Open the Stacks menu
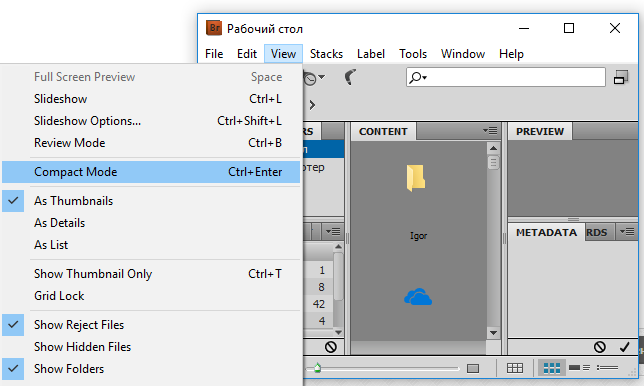This screenshot has width=644, height=386. point(326,54)
